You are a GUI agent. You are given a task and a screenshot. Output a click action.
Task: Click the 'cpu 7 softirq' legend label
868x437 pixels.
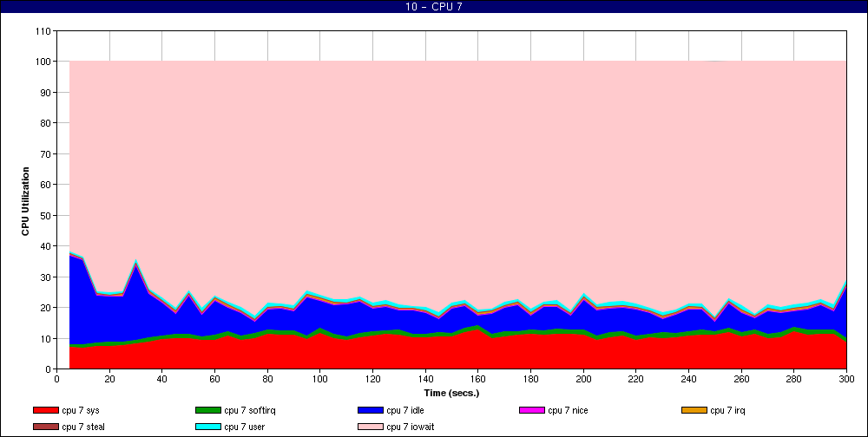pyautogui.click(x=250, y=410)
